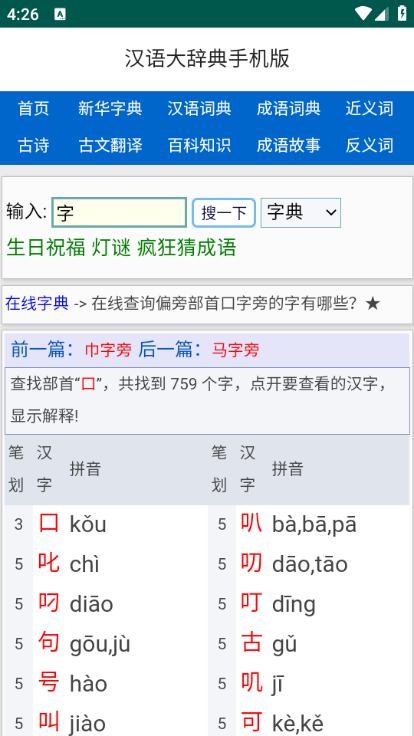Image resolution: width=414 pixels, height=736 pixels.
Task: Click the star after the breadcrumb question
Action: coord(372,304)
